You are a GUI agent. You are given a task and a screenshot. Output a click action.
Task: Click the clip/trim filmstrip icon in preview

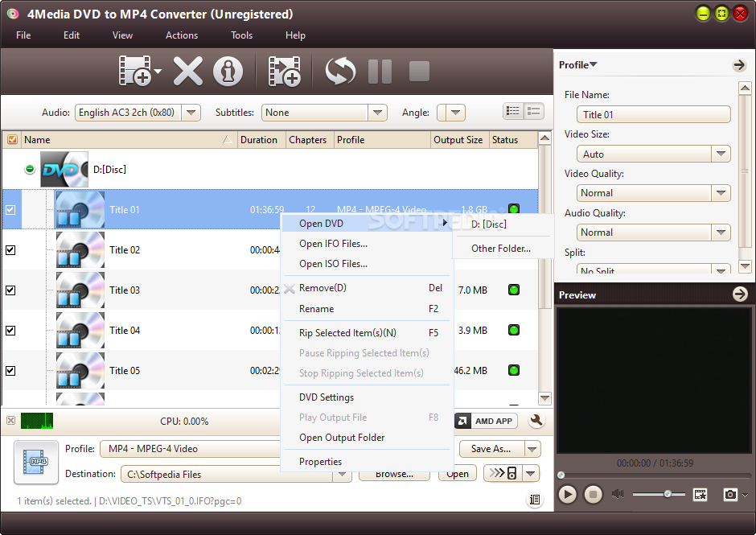pyautogui.click(x=700, y=495)
